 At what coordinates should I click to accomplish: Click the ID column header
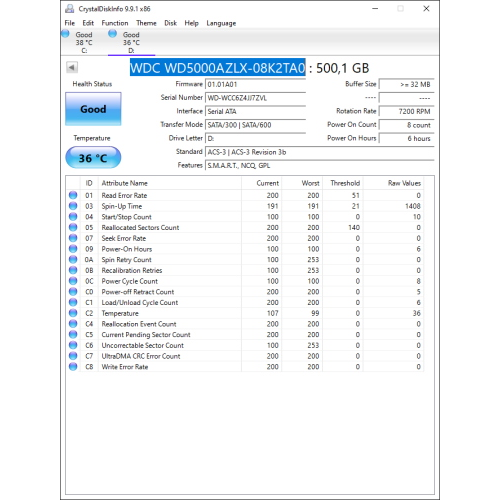click(89, 183)
